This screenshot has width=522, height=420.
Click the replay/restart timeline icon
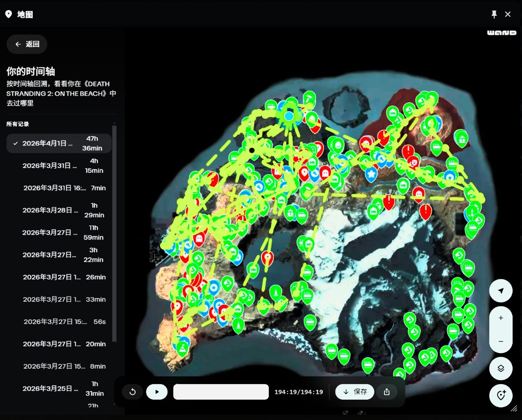[x=133, y=392]
